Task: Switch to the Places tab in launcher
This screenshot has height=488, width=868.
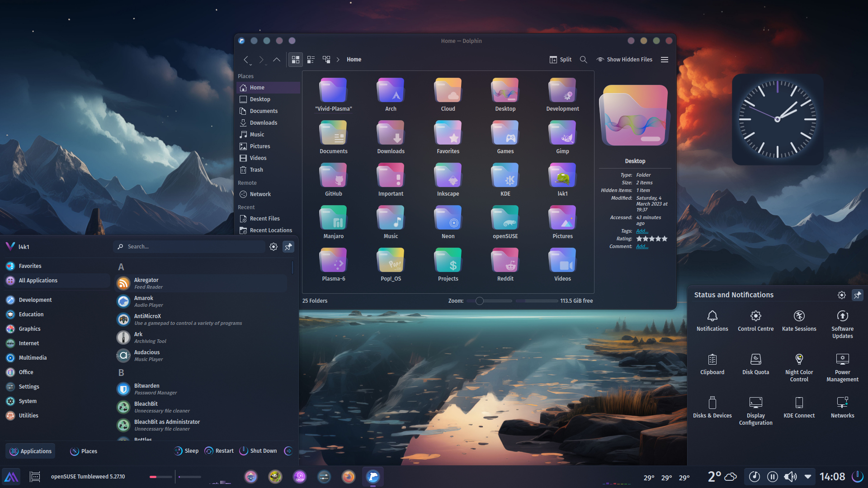Action: pos(84,451)
